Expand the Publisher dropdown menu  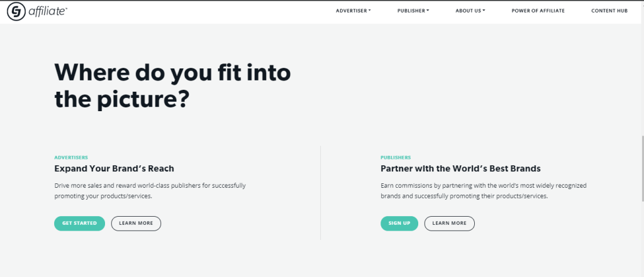pyautogui.click(x=413, y=11)
